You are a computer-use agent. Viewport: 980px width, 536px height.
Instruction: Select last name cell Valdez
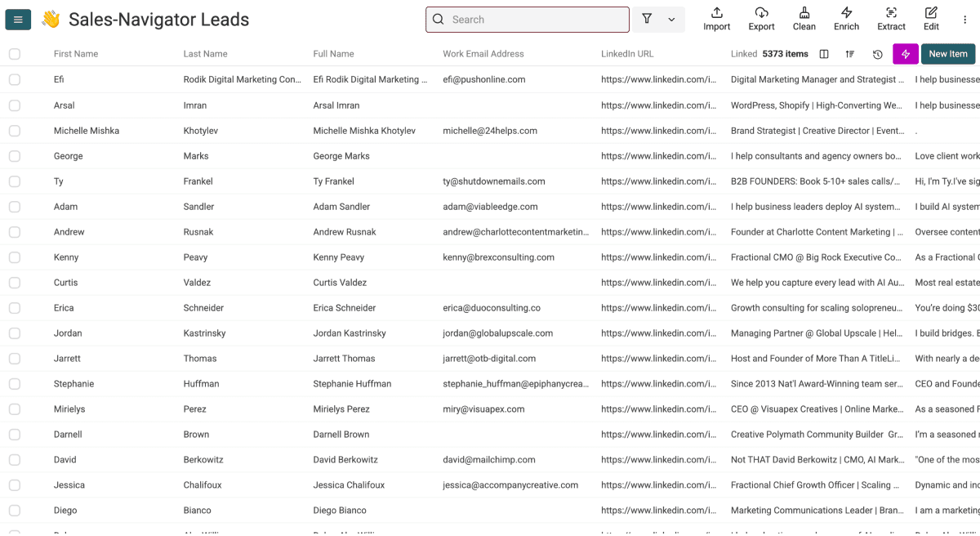pos(197,282)
